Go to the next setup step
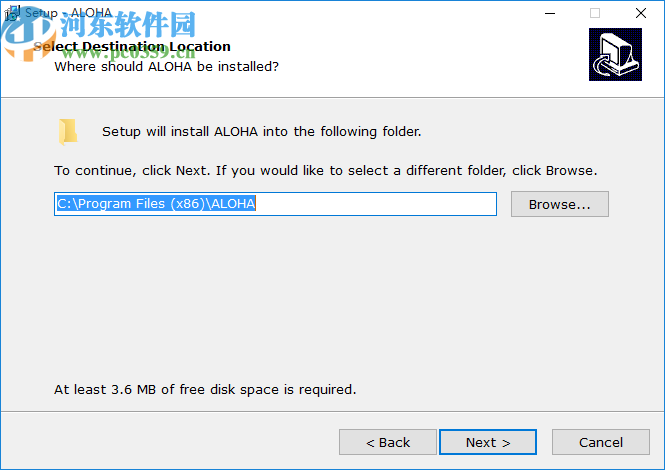Viewport: 665px width, 470px height. (x=487, y=442)
